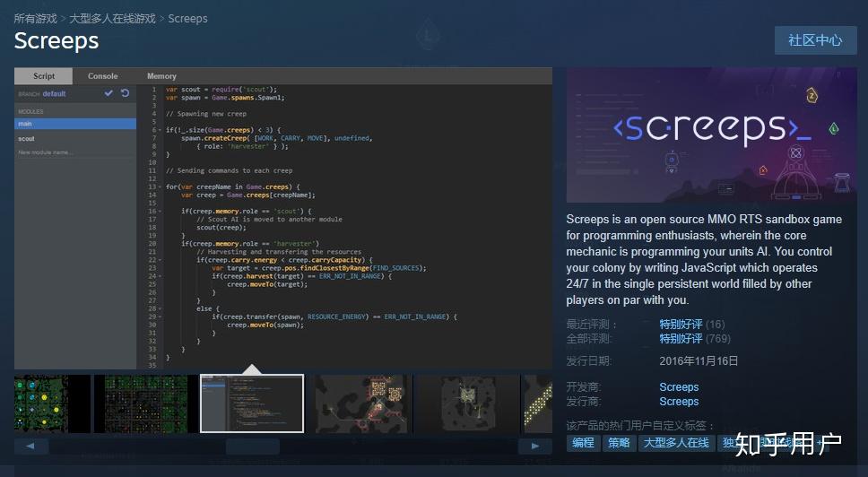The width and height of the screenshot is (868, 477).
Task: Select the code editor screenshot thumbnail
Action: 252,403
